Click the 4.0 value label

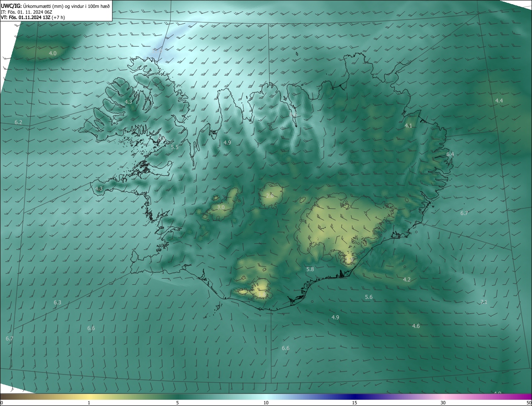click(x=53, y=54)
